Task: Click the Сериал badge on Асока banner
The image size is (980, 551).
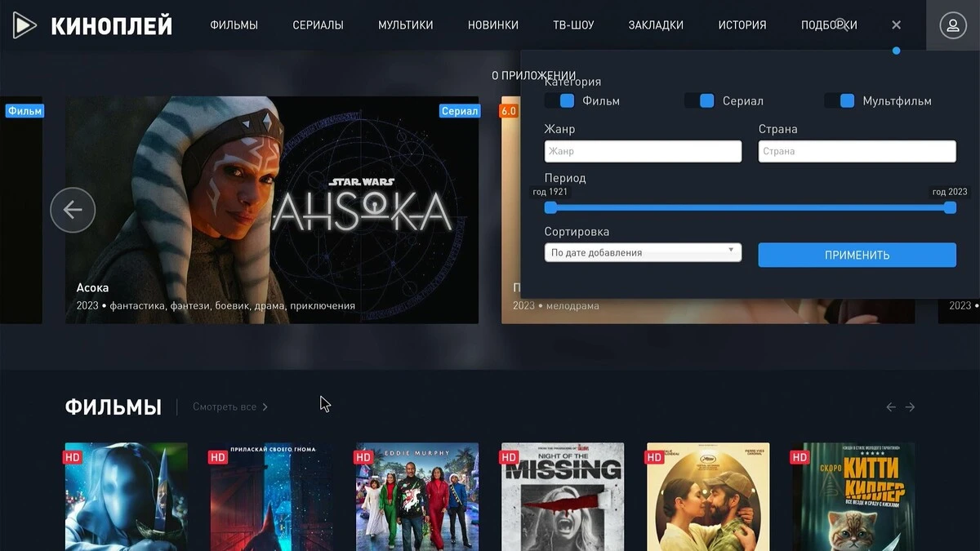Action: click(460, 111)
